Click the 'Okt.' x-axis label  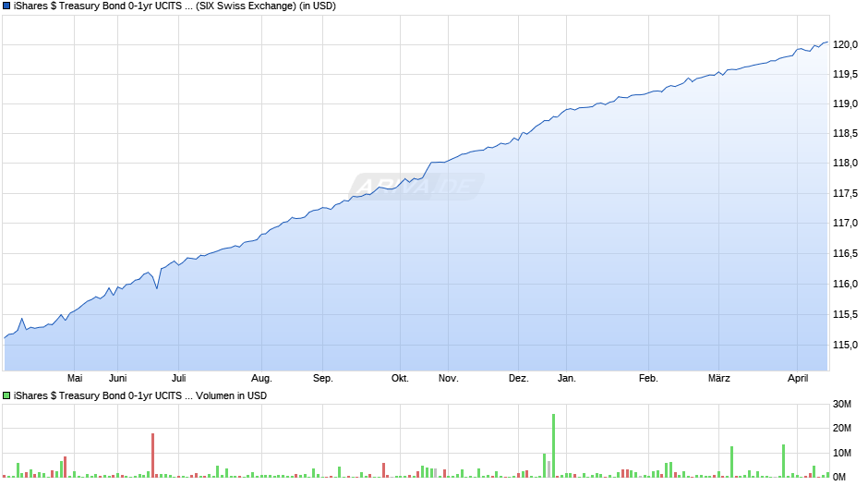click(400, 379)
